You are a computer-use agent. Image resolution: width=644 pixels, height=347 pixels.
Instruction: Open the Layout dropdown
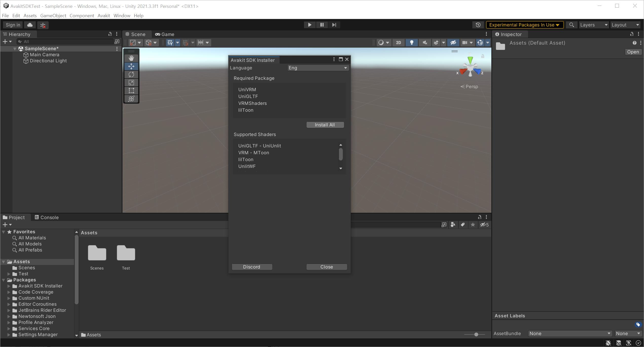625,25
